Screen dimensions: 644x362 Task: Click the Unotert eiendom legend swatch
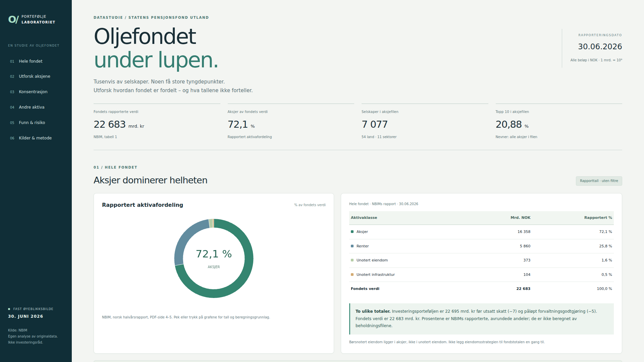(x=352, y=260)
